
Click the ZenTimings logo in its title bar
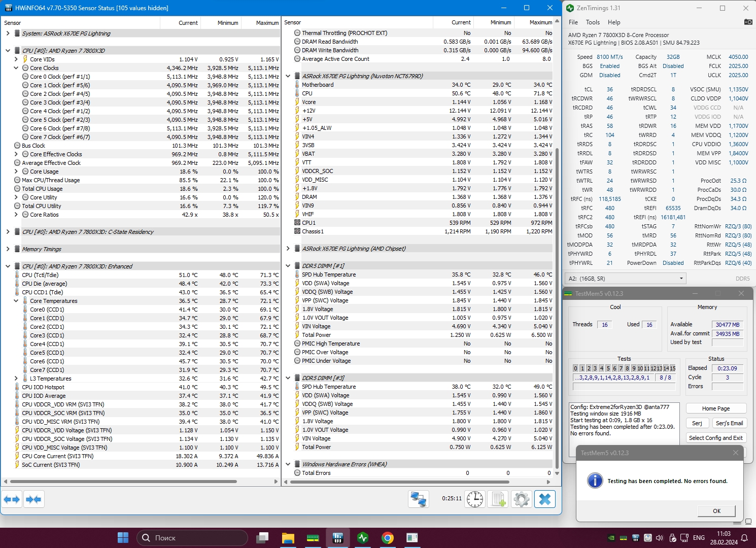coord(570,8)
